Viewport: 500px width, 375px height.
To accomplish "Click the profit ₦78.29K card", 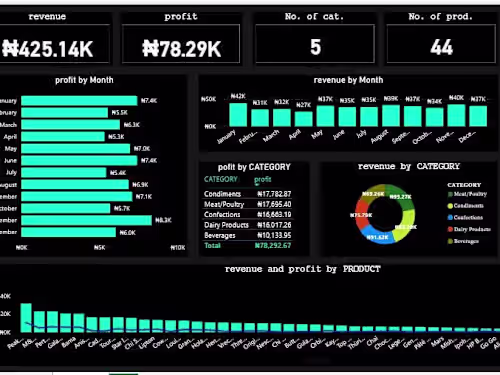I will click(181, 43).
